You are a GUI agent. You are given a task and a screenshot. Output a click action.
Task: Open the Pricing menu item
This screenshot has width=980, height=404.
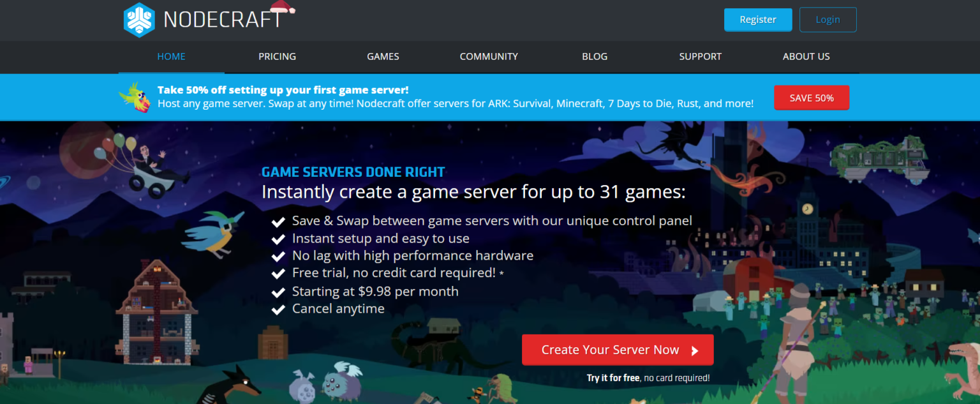pyautogui.click(x=277, y=56)
